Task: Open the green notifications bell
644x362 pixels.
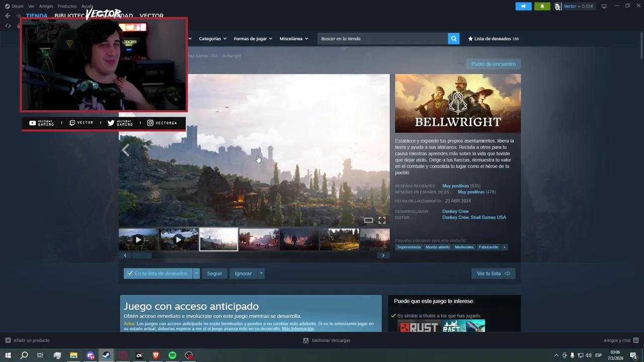Action: click(542, 6)
